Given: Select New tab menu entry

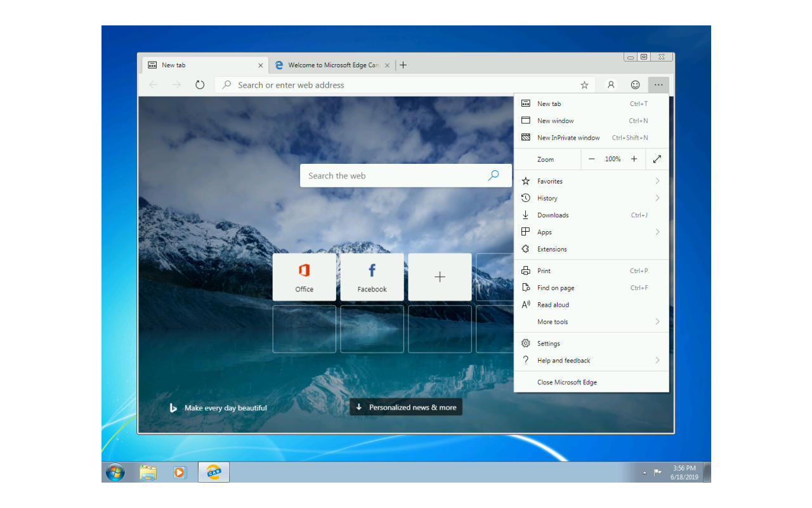Looking at the screenshot, I should tap(591, 104).
